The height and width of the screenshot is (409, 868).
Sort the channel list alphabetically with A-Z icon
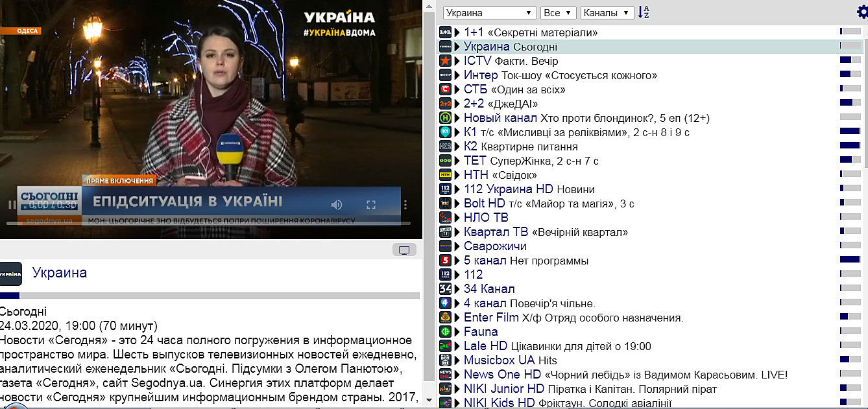click(x=644, y=12)
